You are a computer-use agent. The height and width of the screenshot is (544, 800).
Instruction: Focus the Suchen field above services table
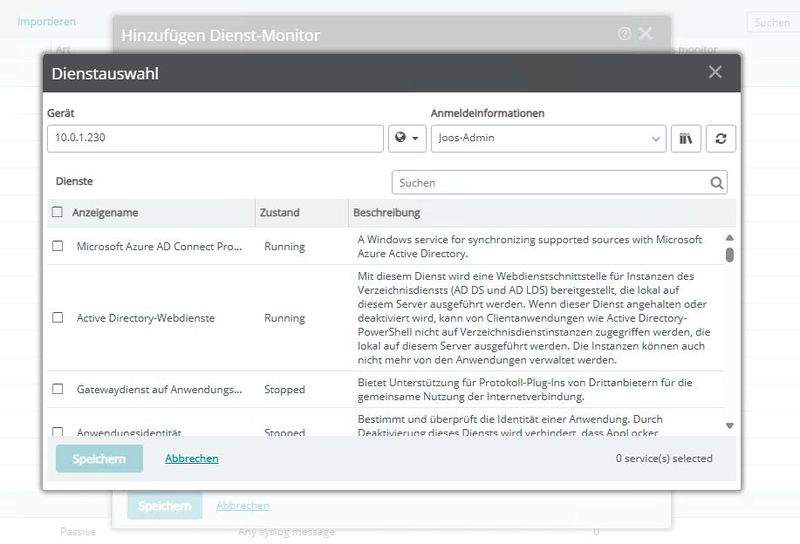[x=550, y=183]
